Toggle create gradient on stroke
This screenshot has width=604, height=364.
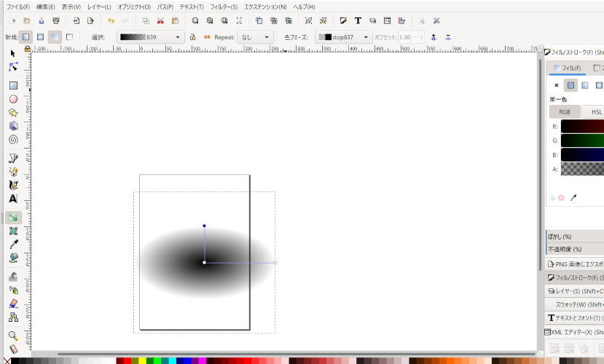click(69, 37)
